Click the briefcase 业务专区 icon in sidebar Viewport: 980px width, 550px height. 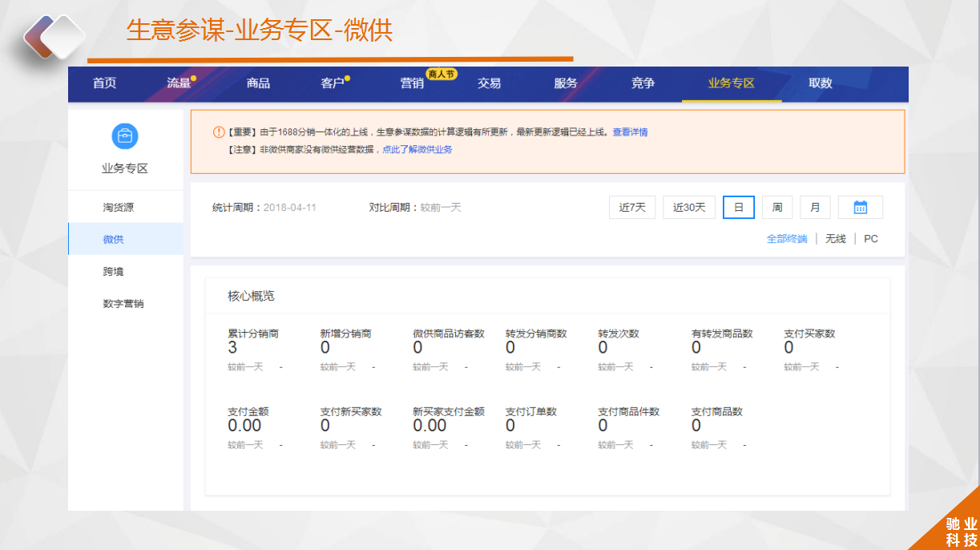[125, 136]
